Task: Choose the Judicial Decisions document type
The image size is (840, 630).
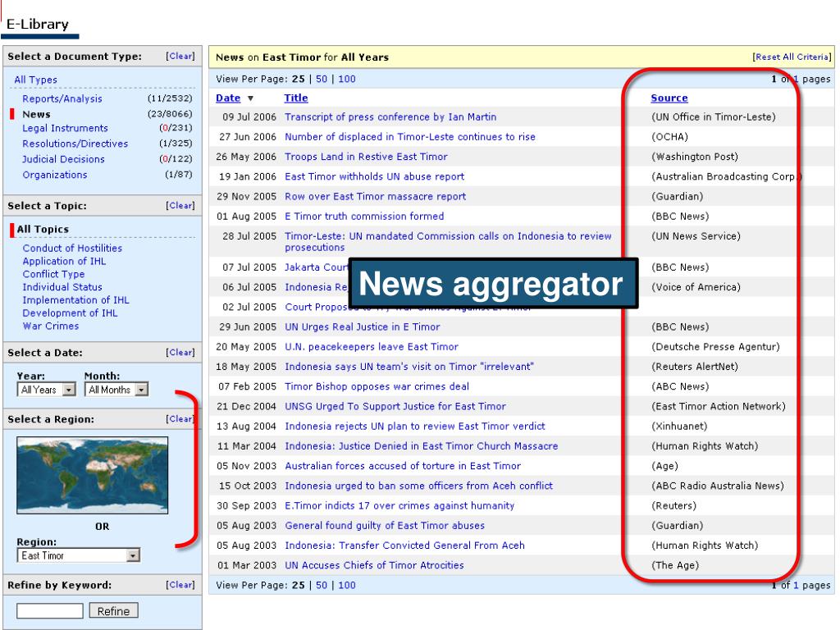Action: tap(63, 159)
